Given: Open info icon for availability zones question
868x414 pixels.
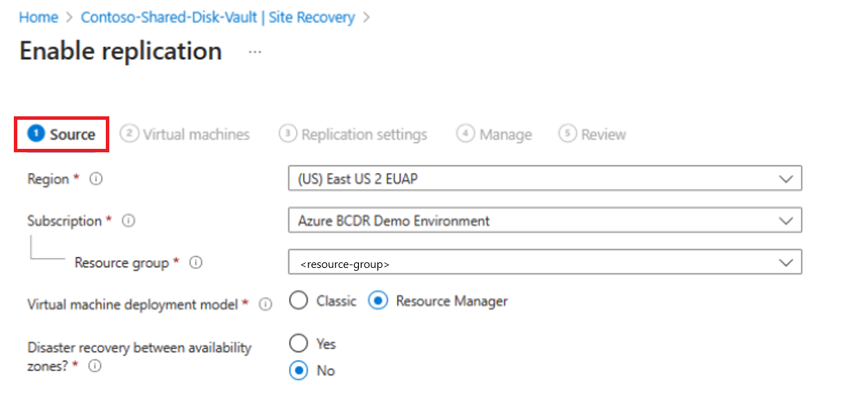Looking at the screenshot, I should pos(95,367).
